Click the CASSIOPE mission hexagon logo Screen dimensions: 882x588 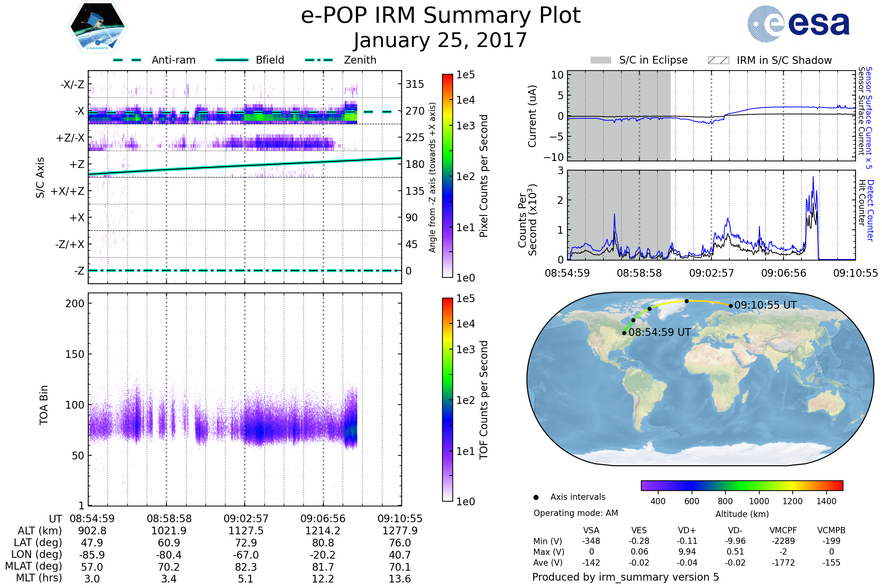click(x=97, y=27)
